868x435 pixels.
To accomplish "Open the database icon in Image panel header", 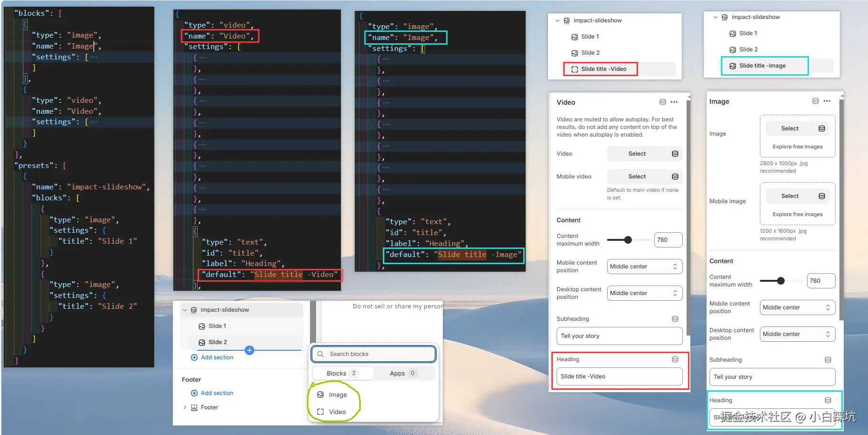I will point(815,101).
